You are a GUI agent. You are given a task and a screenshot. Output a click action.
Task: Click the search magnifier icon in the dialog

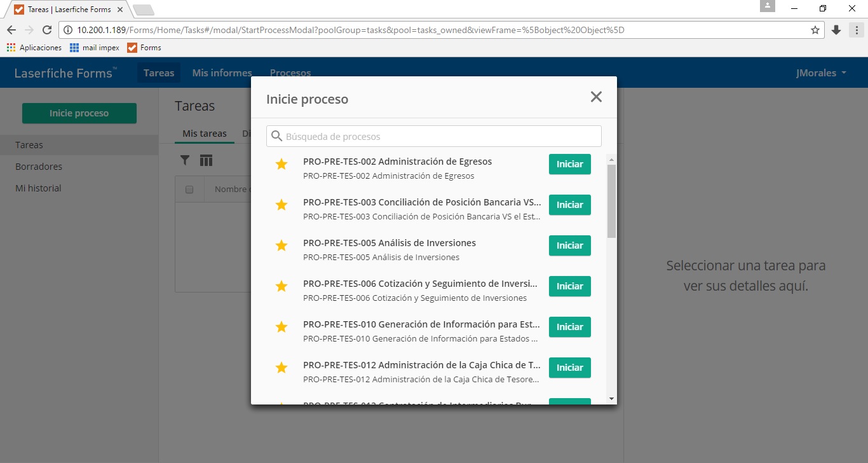pos(276,136)
